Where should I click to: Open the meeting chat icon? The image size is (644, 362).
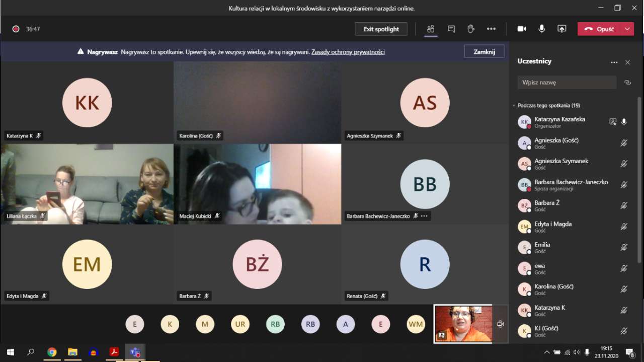pyautogui.click(x=451, y=29)
